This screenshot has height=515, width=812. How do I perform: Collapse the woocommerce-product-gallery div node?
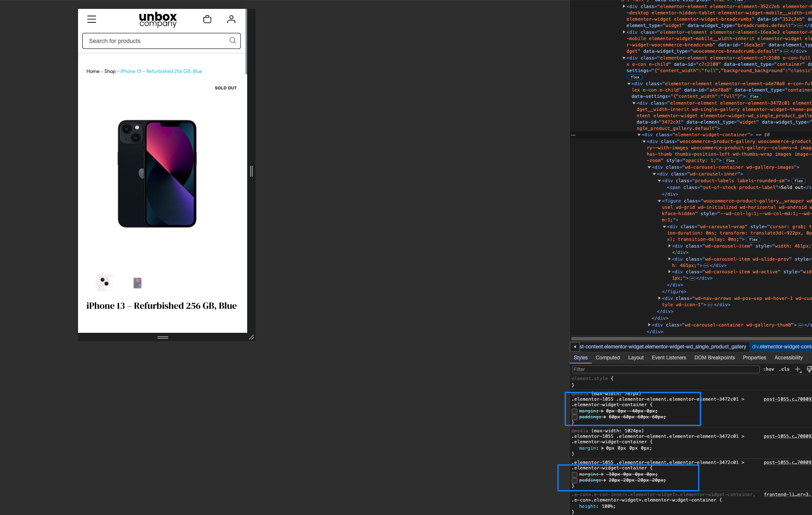pos(644,142)
